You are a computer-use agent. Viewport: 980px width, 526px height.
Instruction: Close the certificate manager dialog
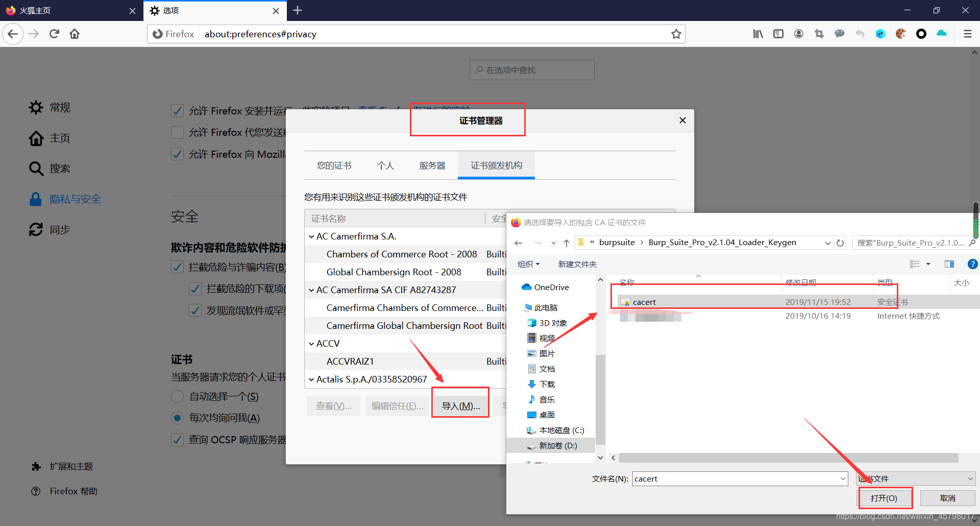(x=682, y=121)
